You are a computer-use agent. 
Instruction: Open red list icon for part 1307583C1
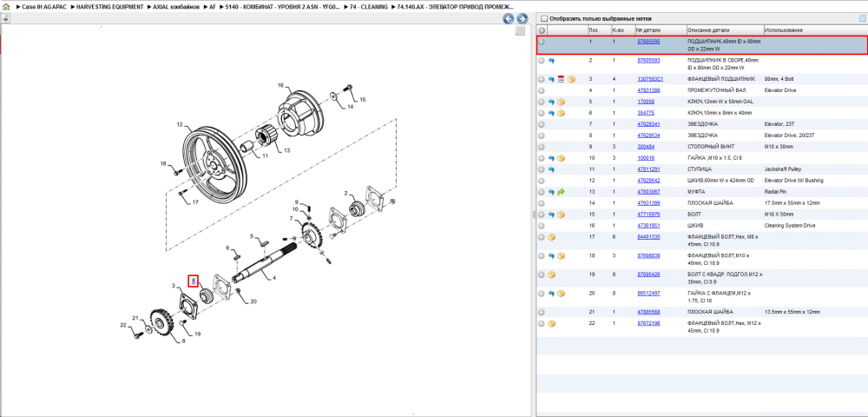(561, 79)
